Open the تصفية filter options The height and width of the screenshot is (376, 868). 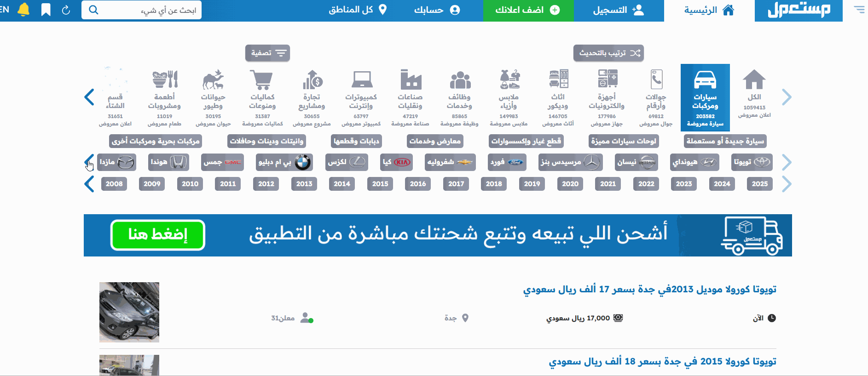pos(267,53)
